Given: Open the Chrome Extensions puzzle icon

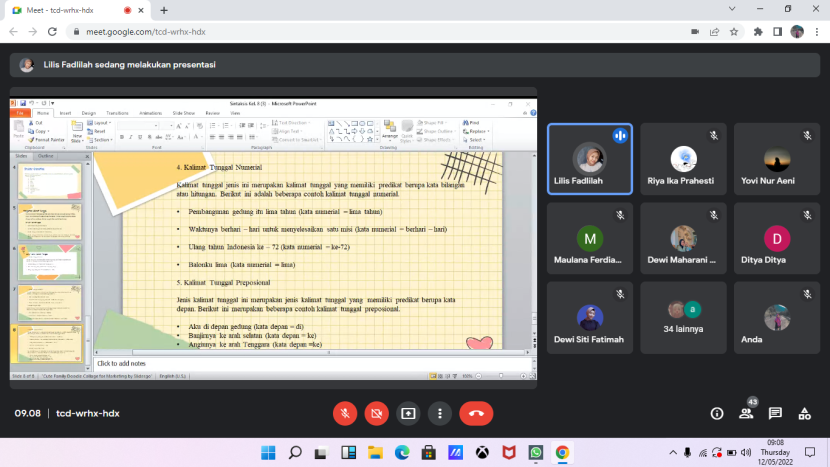Looking at the screenshot, I should point(758,31).
